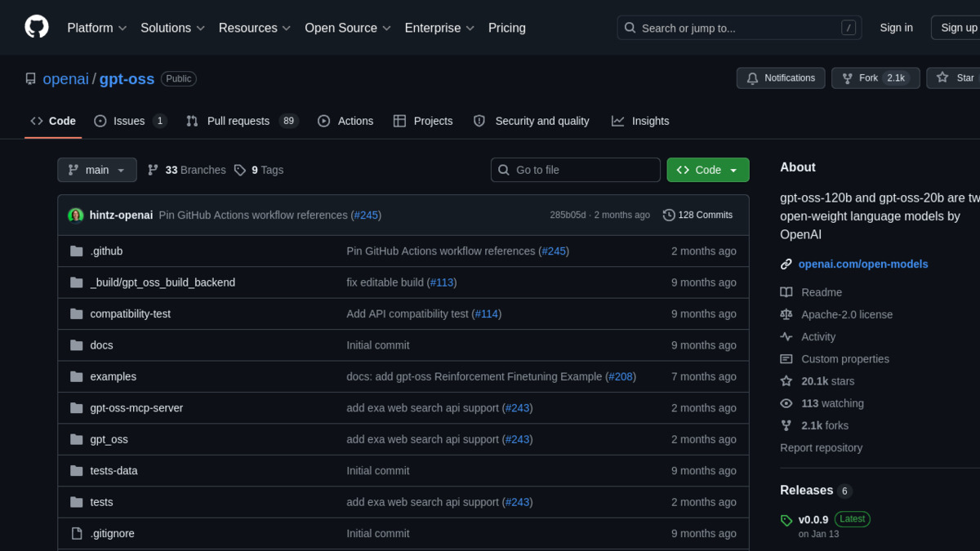Open the v0.0.9 release link
Image resolution: width=980 pixels, height=551 pixels.
813,519
